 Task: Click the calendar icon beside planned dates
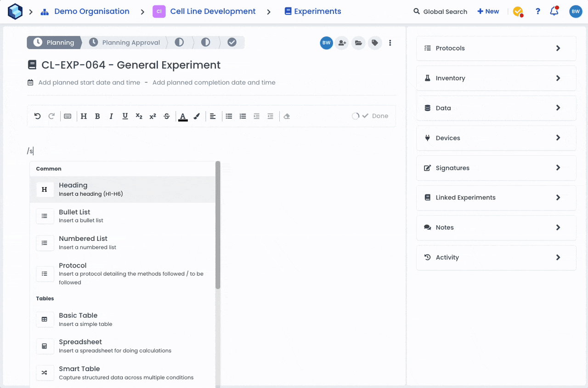coord(30,83)
